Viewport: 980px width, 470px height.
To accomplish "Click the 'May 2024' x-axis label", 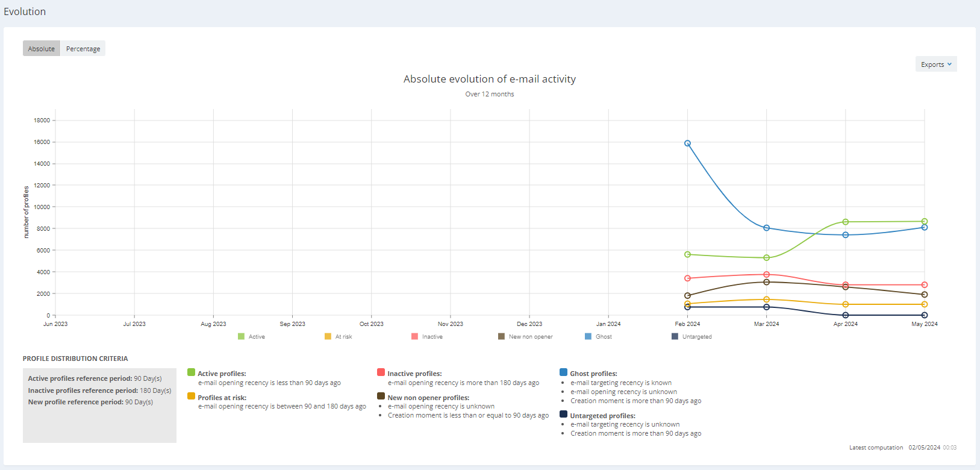I will tap(925, 324).
